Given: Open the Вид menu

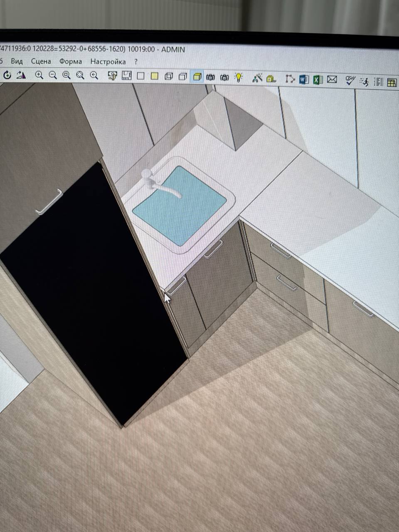Looking at the screenshot, I should point(17,61).
